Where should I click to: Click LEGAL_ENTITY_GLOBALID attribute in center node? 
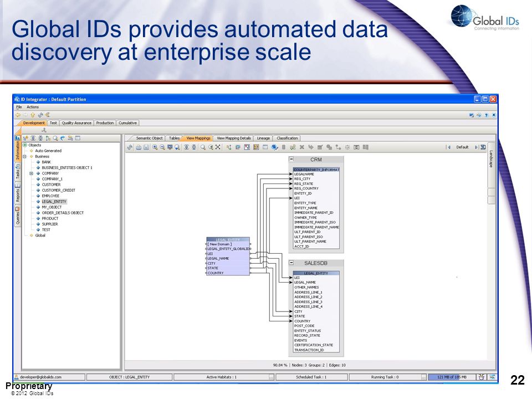tap(229, 249)
